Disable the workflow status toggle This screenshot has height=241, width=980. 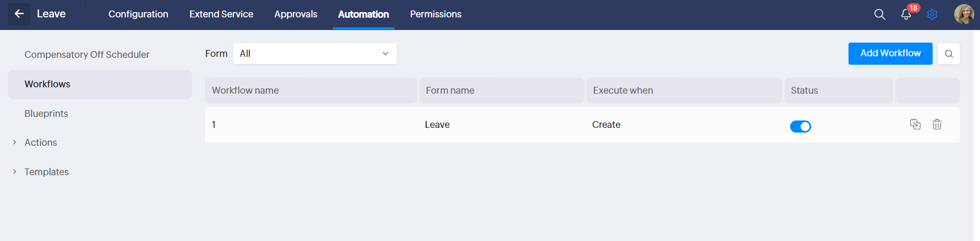point(800,126)
